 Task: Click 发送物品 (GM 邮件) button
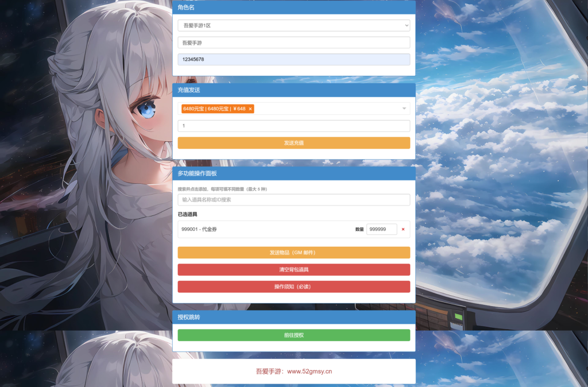pos(293,253)
